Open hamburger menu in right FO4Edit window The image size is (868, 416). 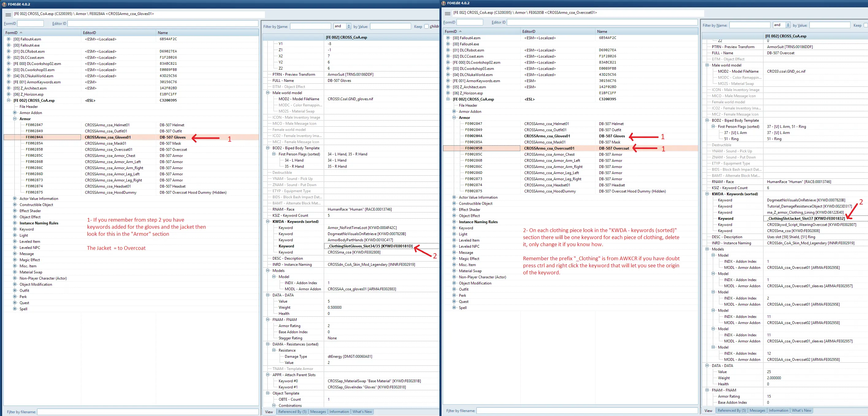pyautogui.click(x=447, y=13)
